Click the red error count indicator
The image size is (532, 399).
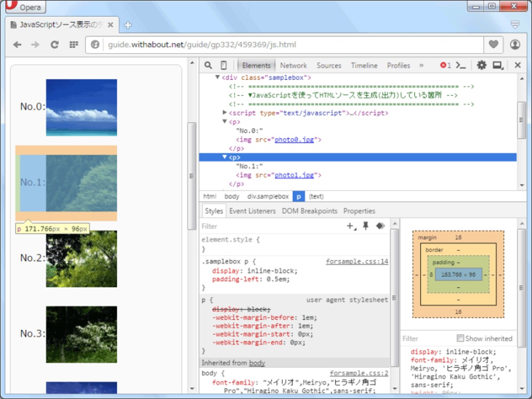tap(445, 65)
